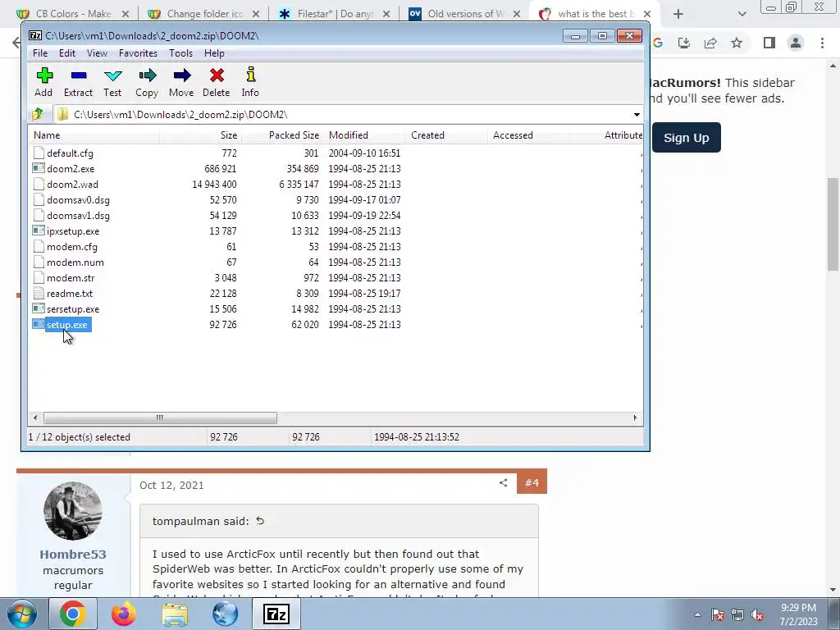Open Chrome three-dot menu

[x=822, y=43]
